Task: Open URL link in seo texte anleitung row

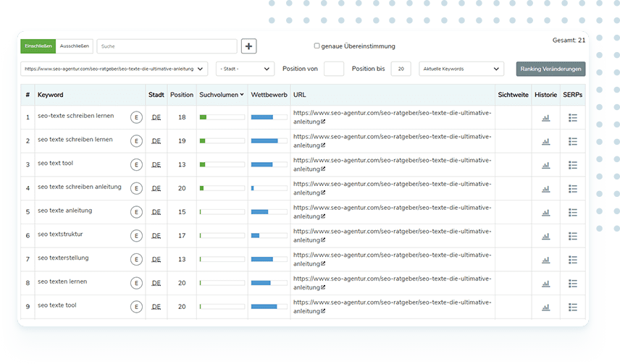Action: coord(392,212)
